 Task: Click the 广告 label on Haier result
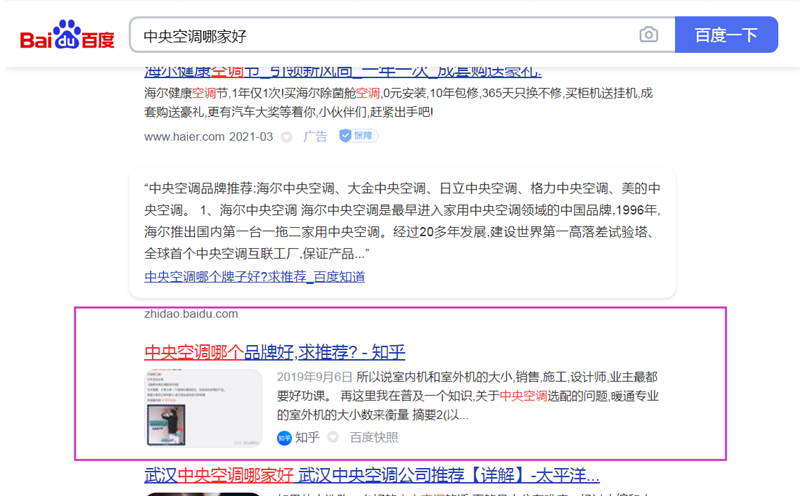click(315, 136)
